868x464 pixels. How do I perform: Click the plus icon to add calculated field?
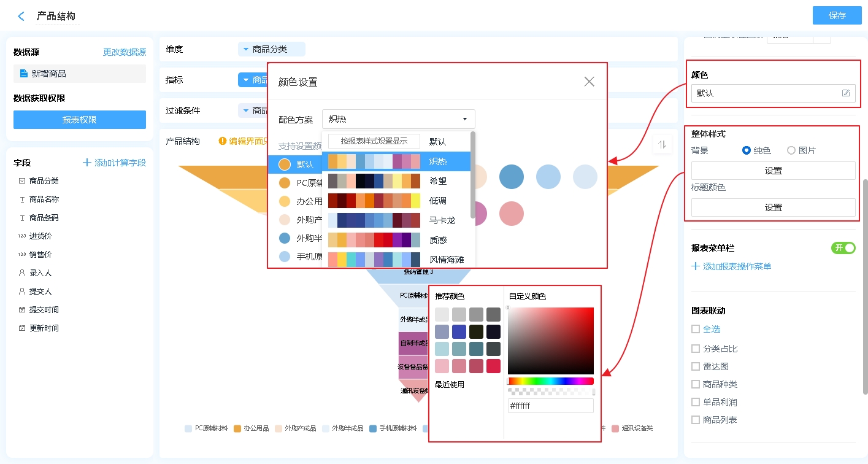coord(86,163)
